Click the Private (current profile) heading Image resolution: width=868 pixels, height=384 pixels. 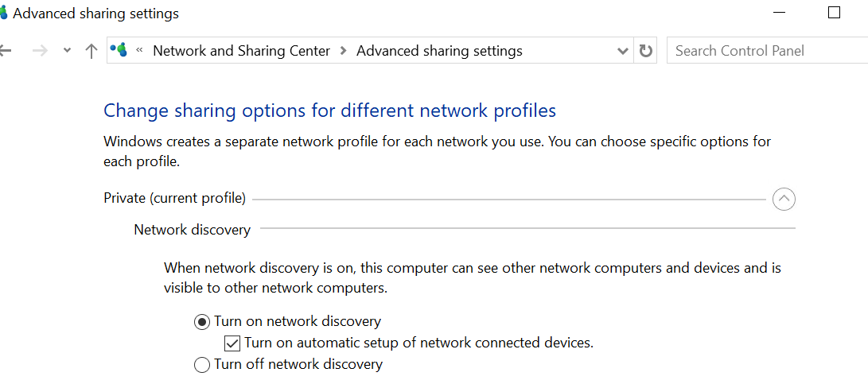click(174, 198)
